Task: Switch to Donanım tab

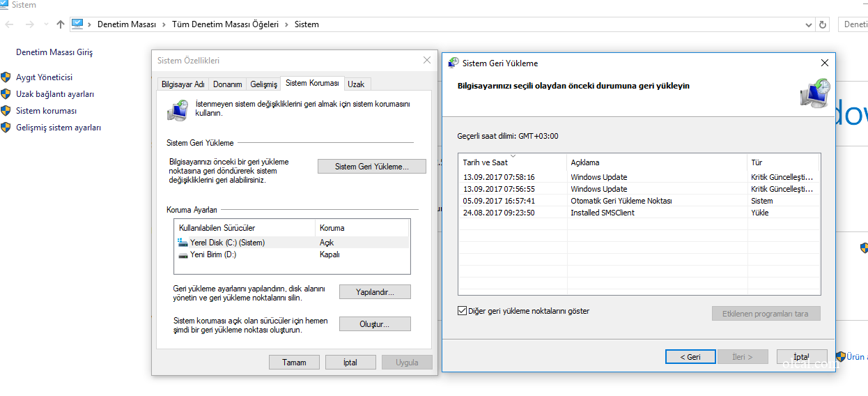Action: [228, 84]
